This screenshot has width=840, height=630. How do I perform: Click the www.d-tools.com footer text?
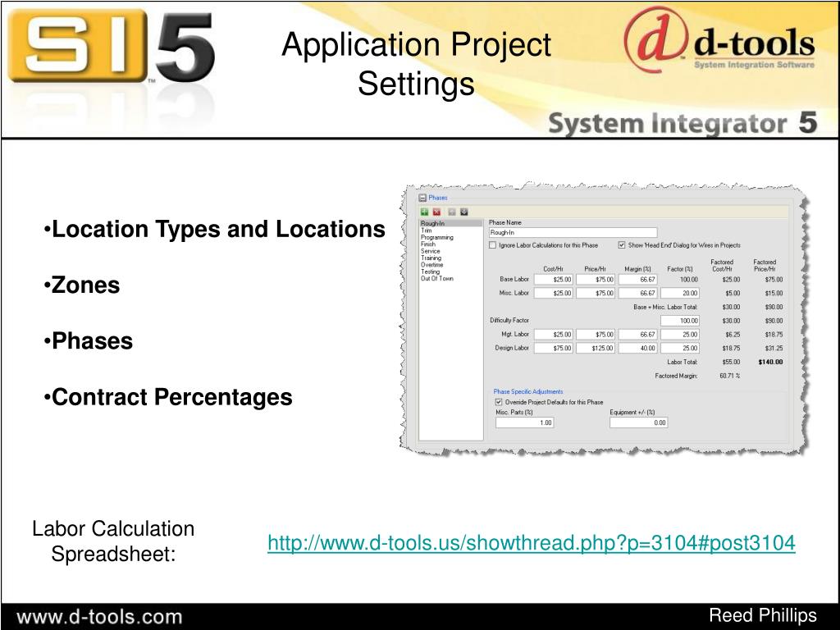(99, 617)
